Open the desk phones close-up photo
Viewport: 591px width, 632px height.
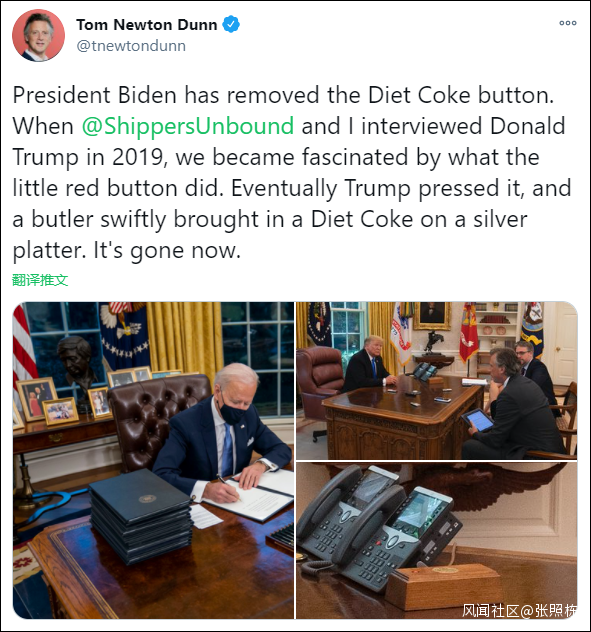point(437,541)
